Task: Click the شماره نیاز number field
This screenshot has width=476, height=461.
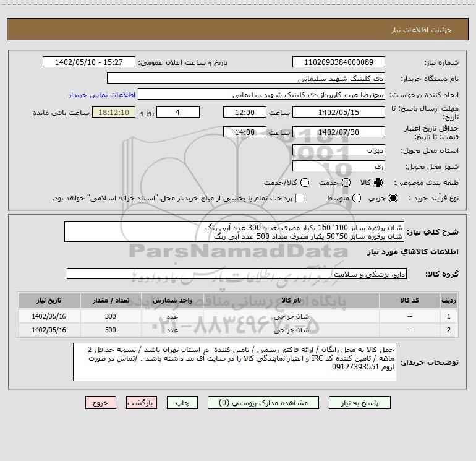Action: click(339, 62)
